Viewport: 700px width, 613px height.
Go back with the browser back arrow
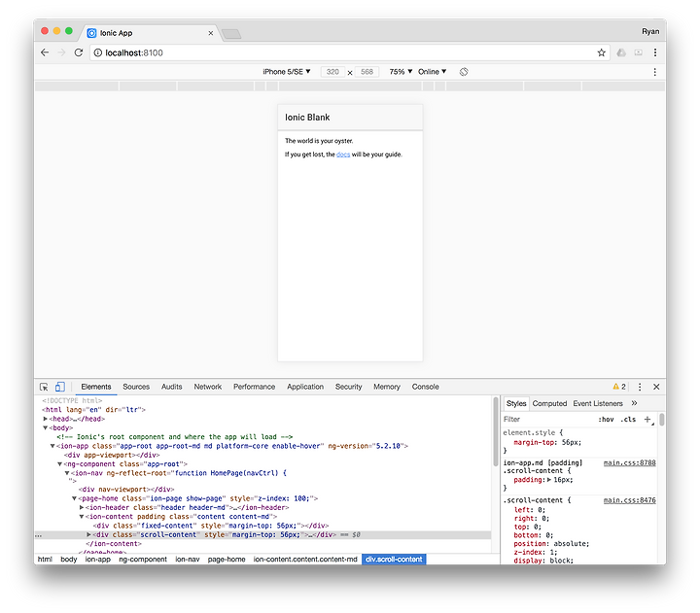(45, 52)
